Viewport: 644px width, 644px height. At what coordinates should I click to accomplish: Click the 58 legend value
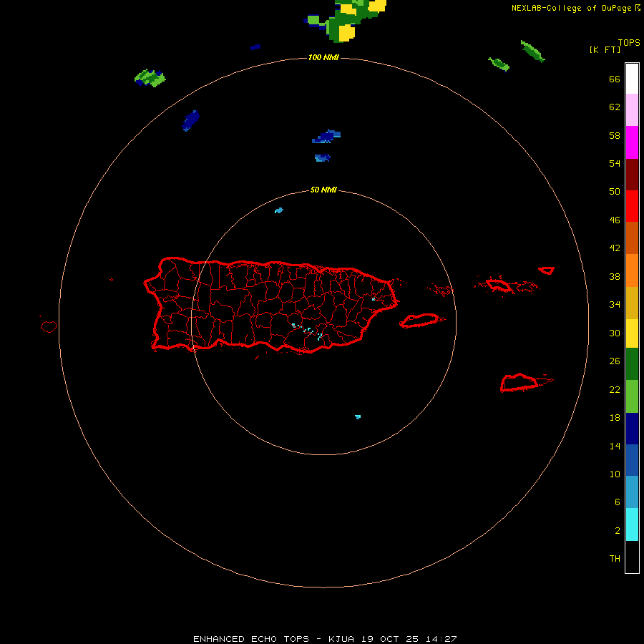tap(615, 135)
